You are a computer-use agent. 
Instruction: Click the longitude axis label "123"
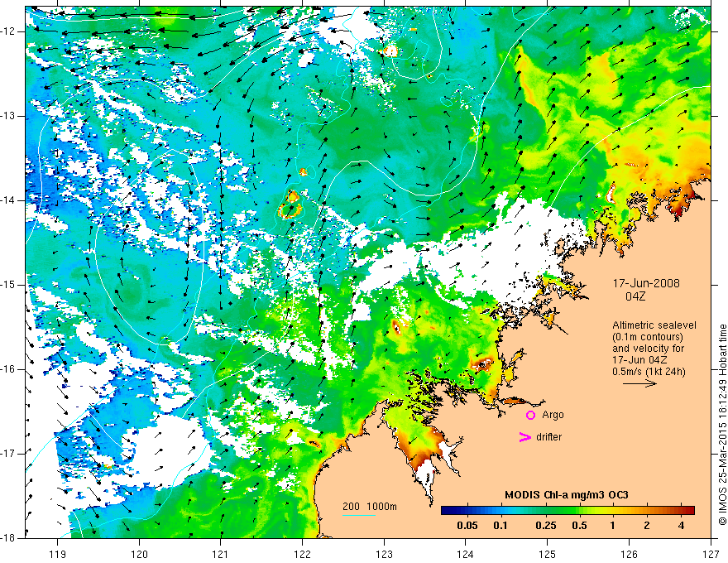(384, 554)
